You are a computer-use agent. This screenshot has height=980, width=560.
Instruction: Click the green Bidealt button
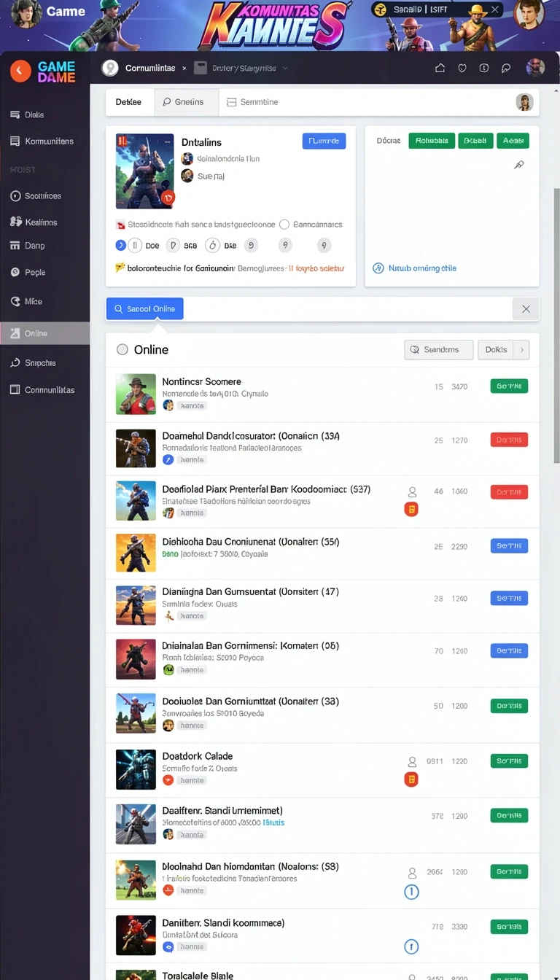click(475, 141)
